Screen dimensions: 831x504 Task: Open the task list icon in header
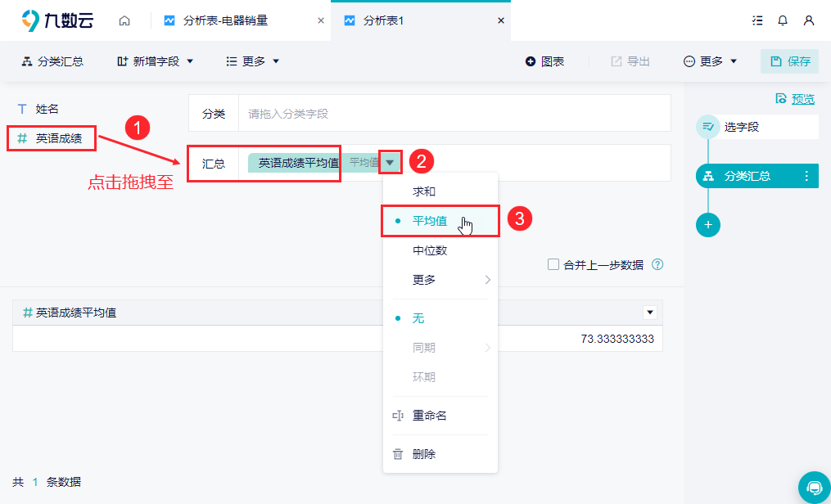tap(757, 20)
